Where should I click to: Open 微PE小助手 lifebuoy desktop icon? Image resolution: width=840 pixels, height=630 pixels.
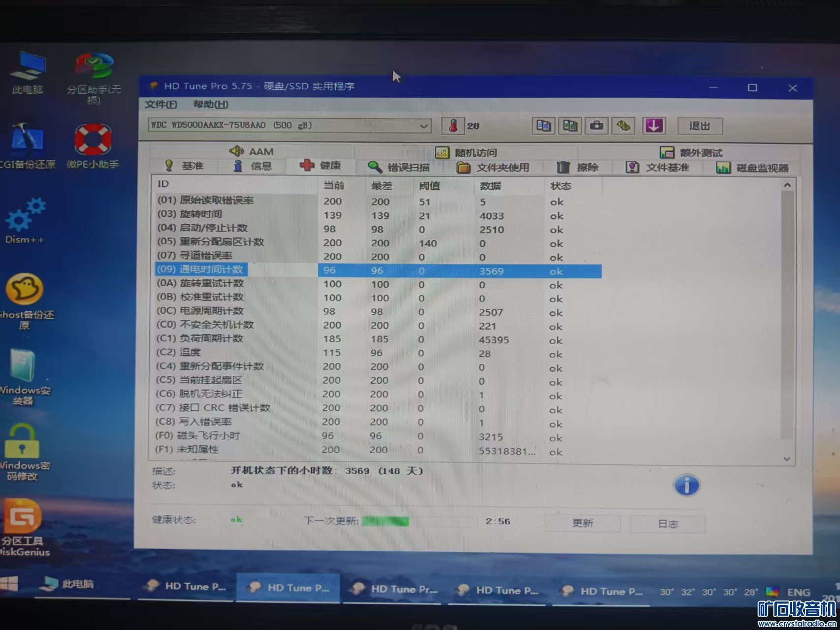coord(93,146)
